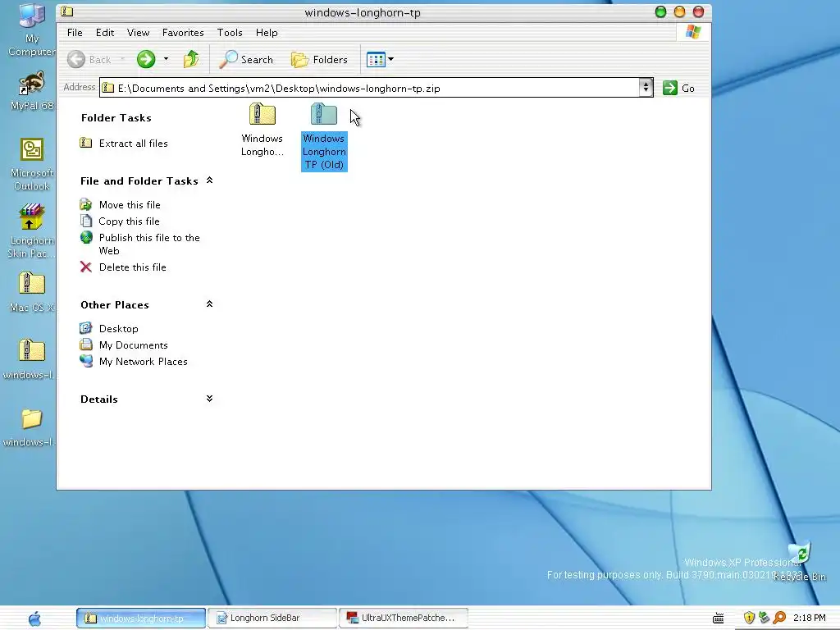Click the zip icon in window title bar
This screenshot has width=840, height=630.
[67, 11]
